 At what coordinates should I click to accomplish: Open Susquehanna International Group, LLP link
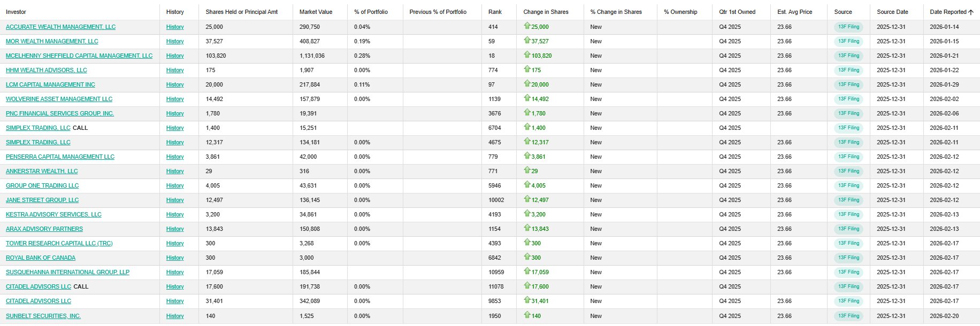click(67, 272)
